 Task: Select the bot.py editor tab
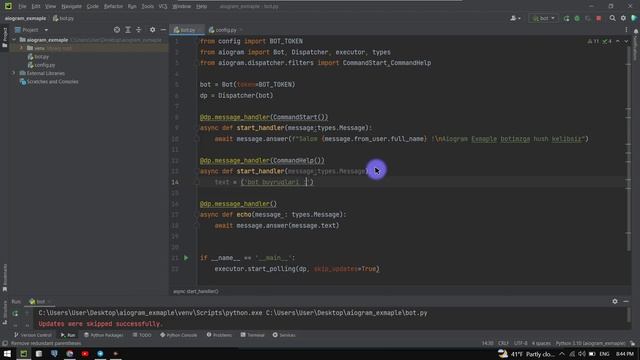click(187, 30)
